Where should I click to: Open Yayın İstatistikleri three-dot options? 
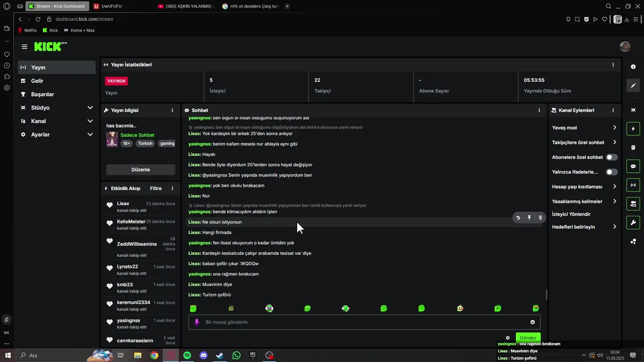613,65
